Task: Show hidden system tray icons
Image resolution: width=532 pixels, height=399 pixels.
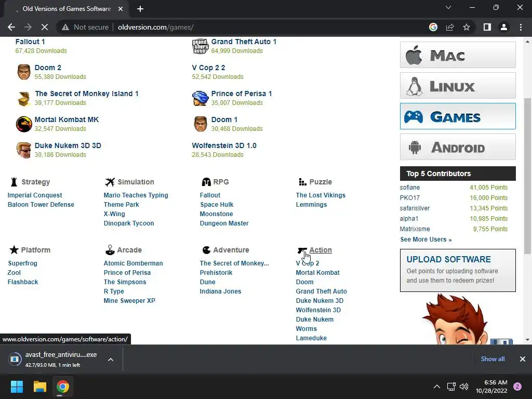Action: coord(437,387)
